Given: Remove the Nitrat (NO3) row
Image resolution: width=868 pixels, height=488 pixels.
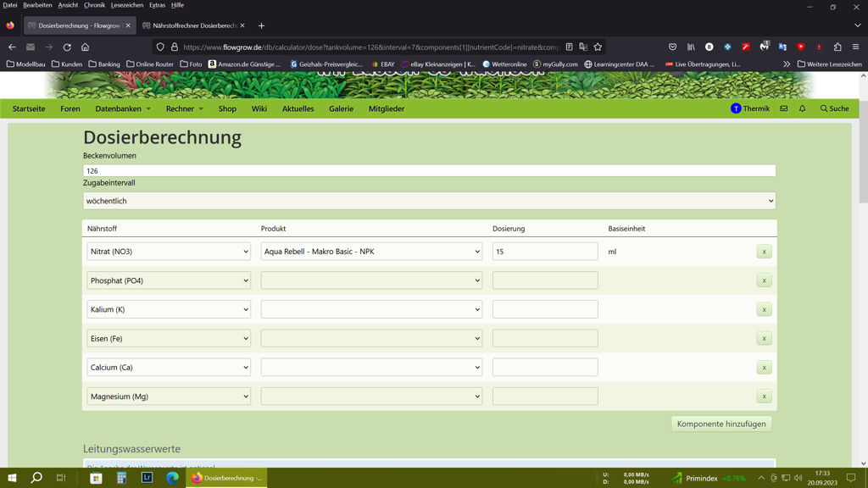Looking at the screenshot, I should (x=764, y=252).
